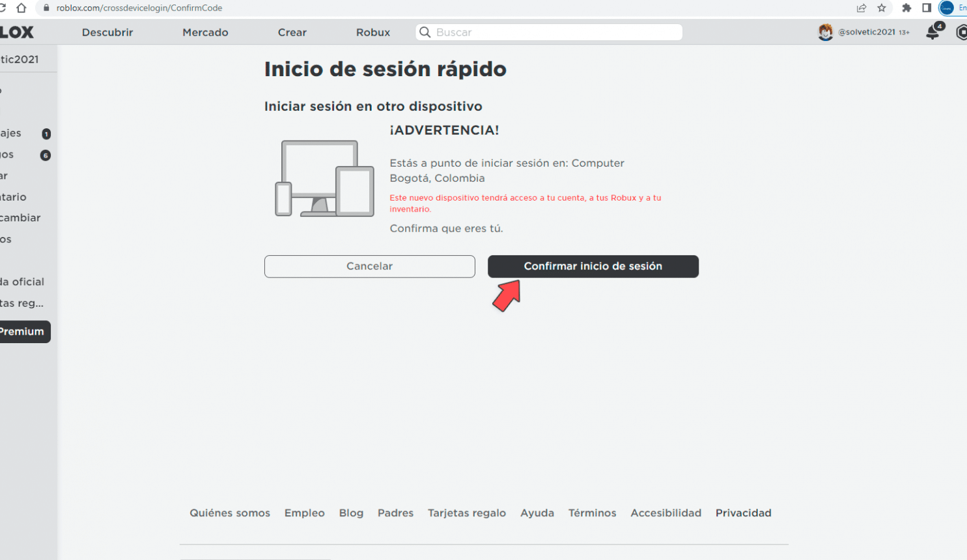The image size is (967, 560).
Task: Select Robux in the top navigation
Action: point(373,32)
